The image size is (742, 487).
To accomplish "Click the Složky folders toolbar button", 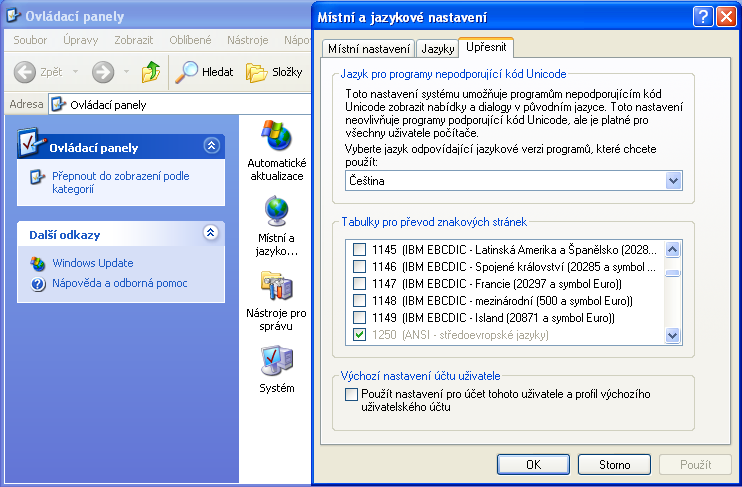I will coord(274,72).
